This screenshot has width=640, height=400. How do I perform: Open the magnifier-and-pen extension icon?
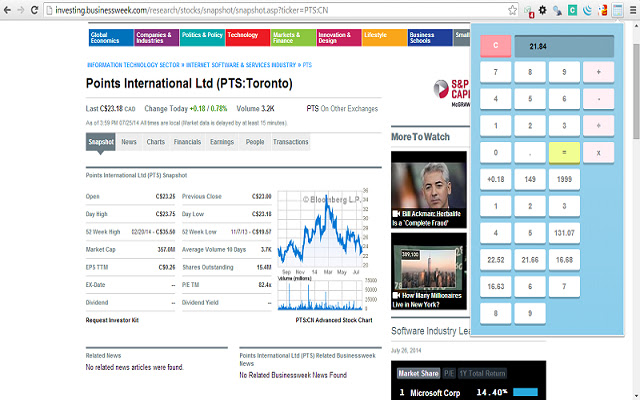557,11
